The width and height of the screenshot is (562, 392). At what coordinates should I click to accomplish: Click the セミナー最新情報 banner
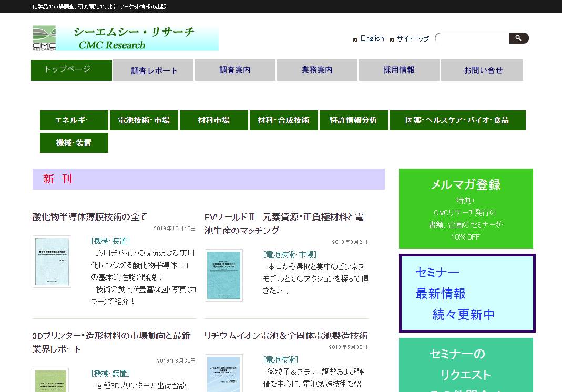(467, 293)
